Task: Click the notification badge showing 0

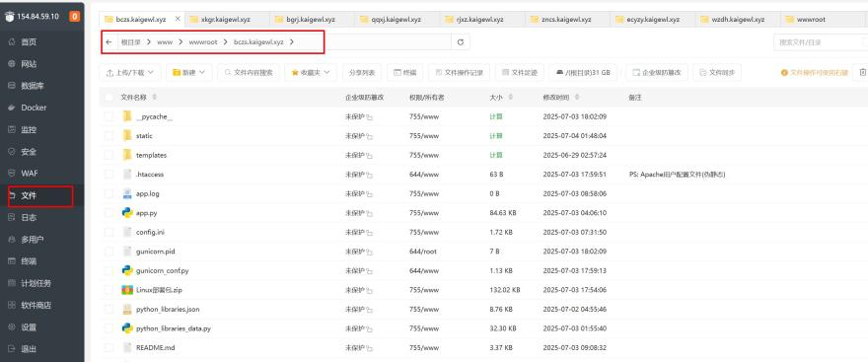Action: pyautogui.click(x=74, y=17)
